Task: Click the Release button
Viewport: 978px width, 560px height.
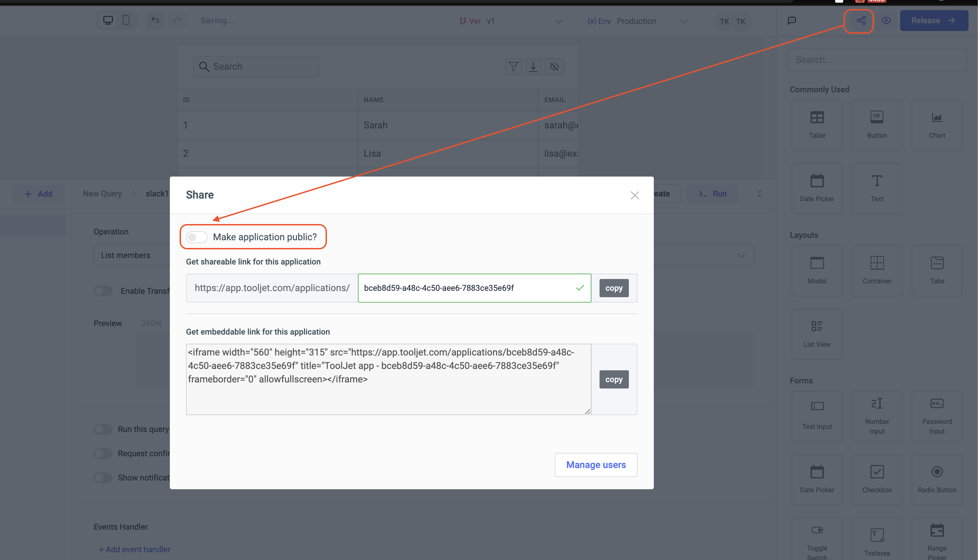Action: pyautogui.click(x=934, y=20)
